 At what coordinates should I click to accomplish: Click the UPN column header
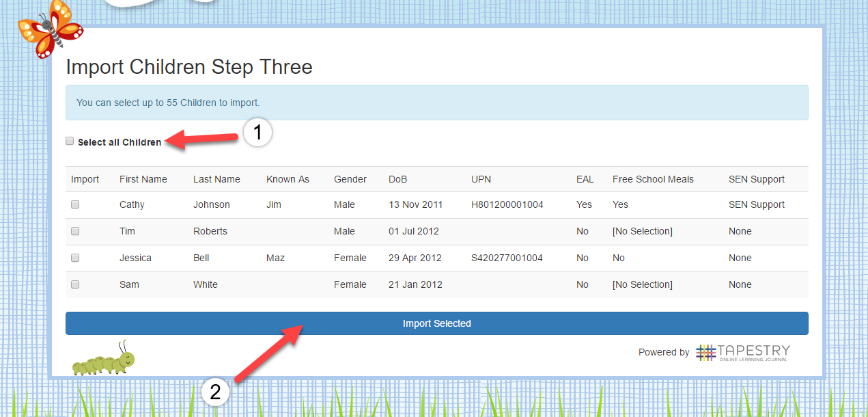pyautogui.click(x=481, y=179)
